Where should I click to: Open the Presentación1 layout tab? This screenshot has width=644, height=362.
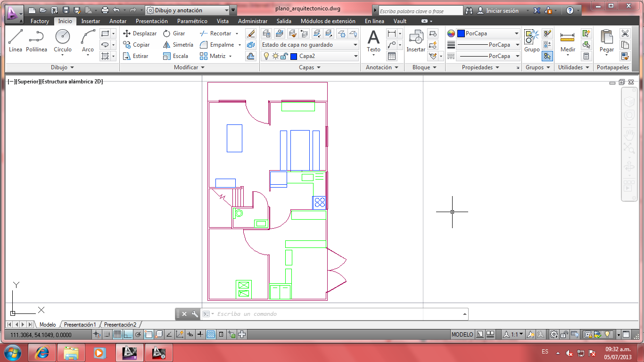point(79,324)
